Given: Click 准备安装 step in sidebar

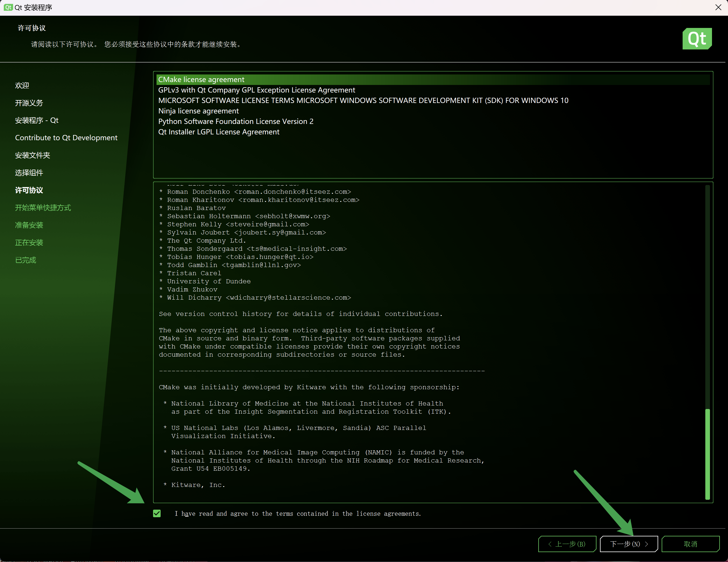Looking at the screenshot, I should click(x=29, y=225).
